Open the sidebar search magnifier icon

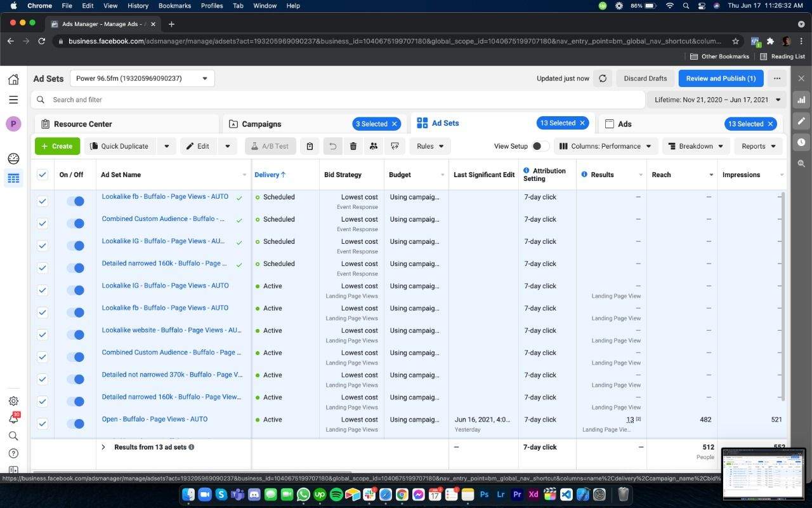[x=13, y=436]
